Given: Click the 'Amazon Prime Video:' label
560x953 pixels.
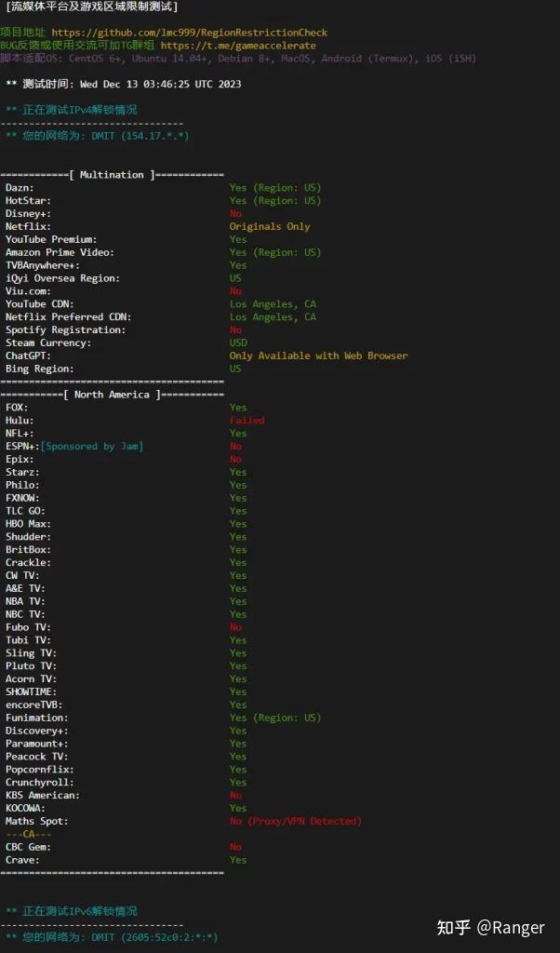Looking at the screenshot, I should pos(60,252).
